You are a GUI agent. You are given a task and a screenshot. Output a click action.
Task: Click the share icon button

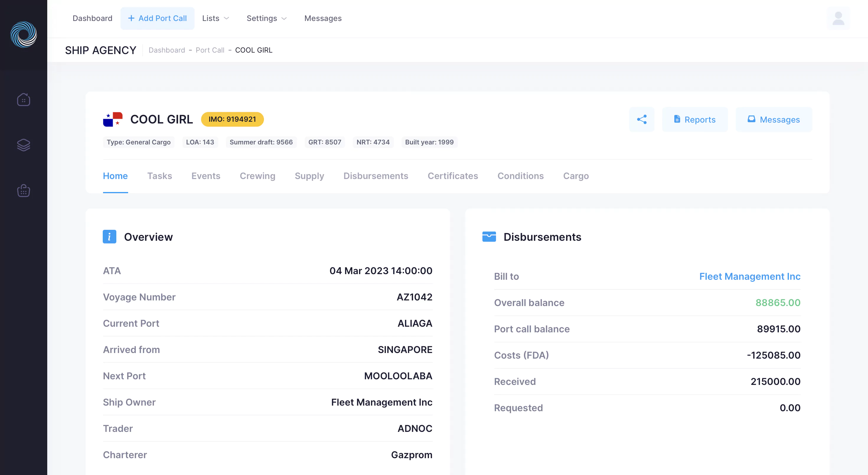642,119
